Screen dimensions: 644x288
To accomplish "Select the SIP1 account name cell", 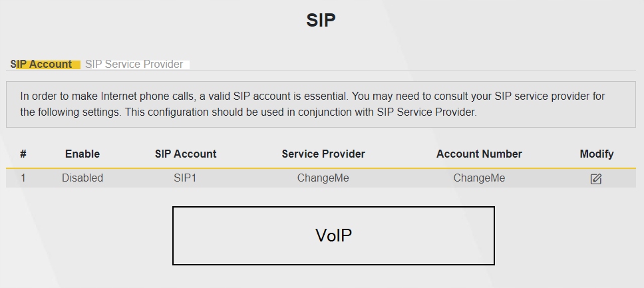I will (185, 178).
